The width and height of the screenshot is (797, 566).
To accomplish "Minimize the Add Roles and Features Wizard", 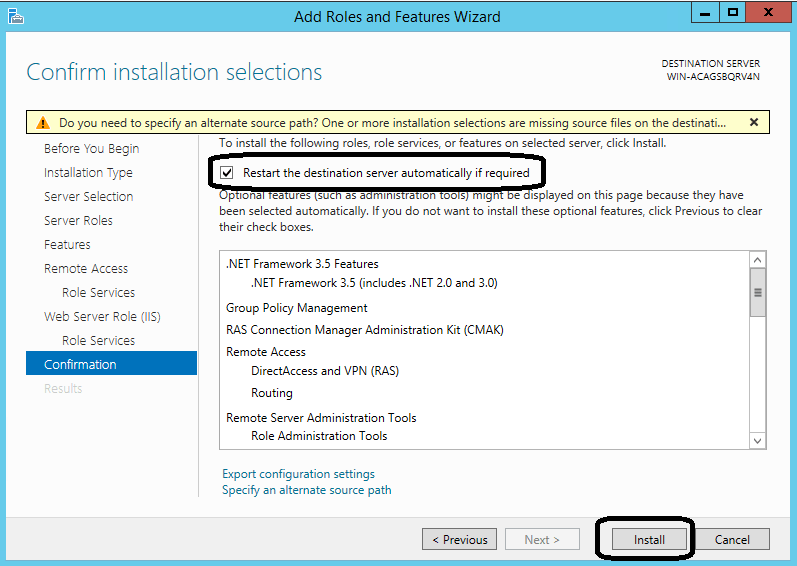I will [705, 13].
